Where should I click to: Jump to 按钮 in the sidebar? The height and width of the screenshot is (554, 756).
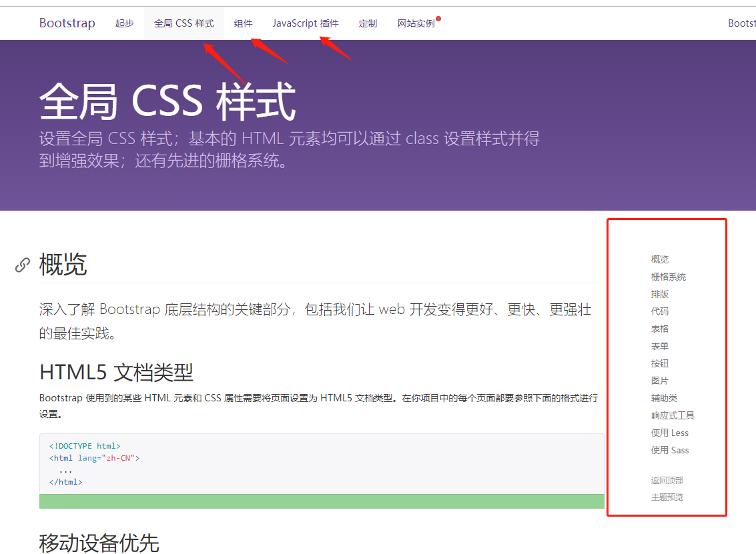[659, 363]
